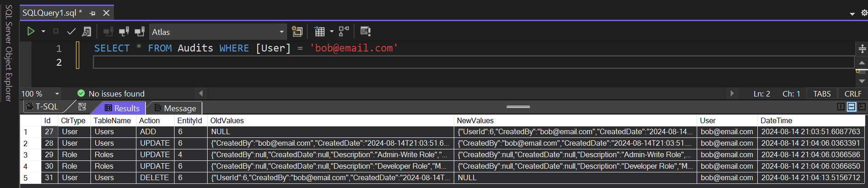Click the editor's horizontal scrollbar track
This screenshot has height=188, width=868.
pos(466,93)
